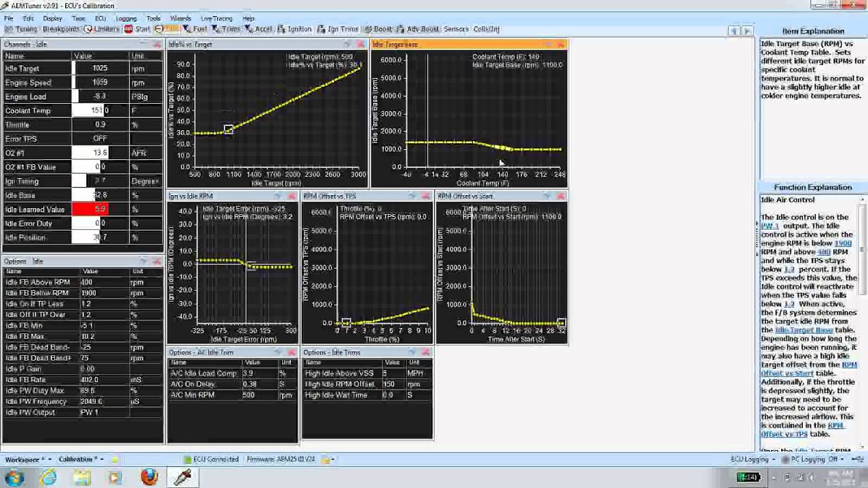Pin the Channels - Idle panel
This screenshot has width=868, height=488.
click(144, 45)
